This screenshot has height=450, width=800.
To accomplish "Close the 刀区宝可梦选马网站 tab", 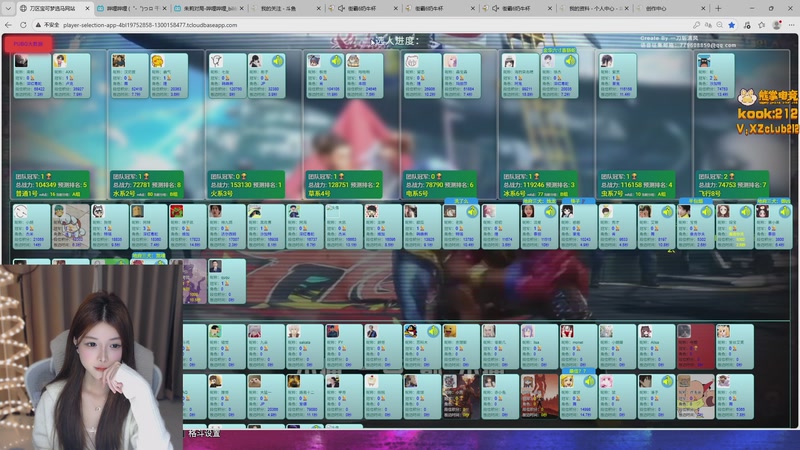I will (x=87, y=8).
